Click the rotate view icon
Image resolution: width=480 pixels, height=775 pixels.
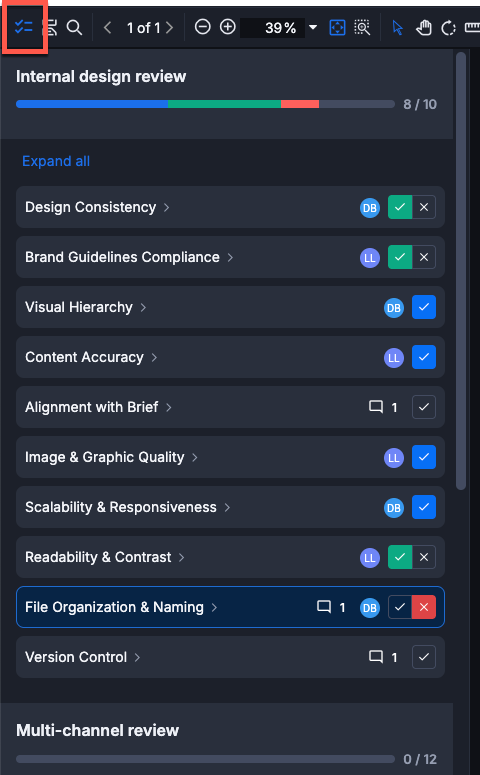448,28
